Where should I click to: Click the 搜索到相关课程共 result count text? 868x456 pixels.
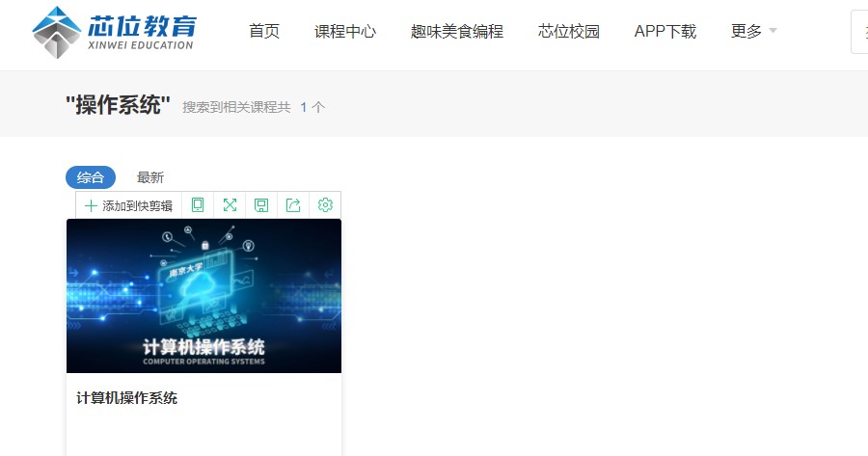pyautogui.click(x=254, y=107)
